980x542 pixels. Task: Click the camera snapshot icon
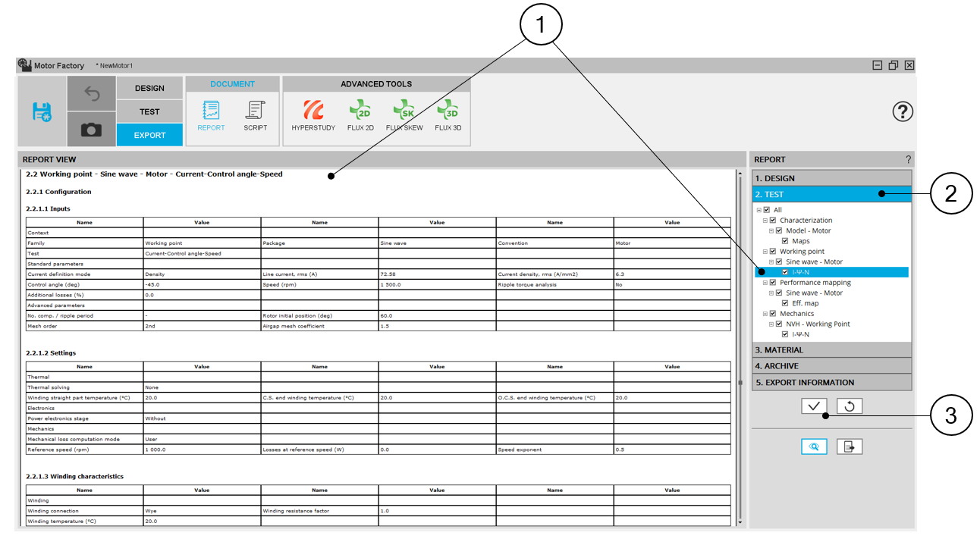(x=92, y=130)
